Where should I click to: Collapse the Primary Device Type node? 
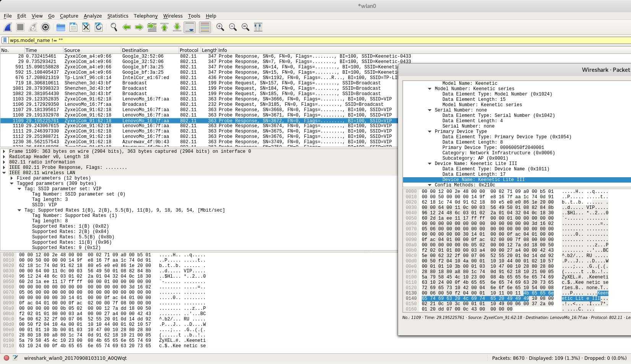pyautogui.click(x=429, y=131)
